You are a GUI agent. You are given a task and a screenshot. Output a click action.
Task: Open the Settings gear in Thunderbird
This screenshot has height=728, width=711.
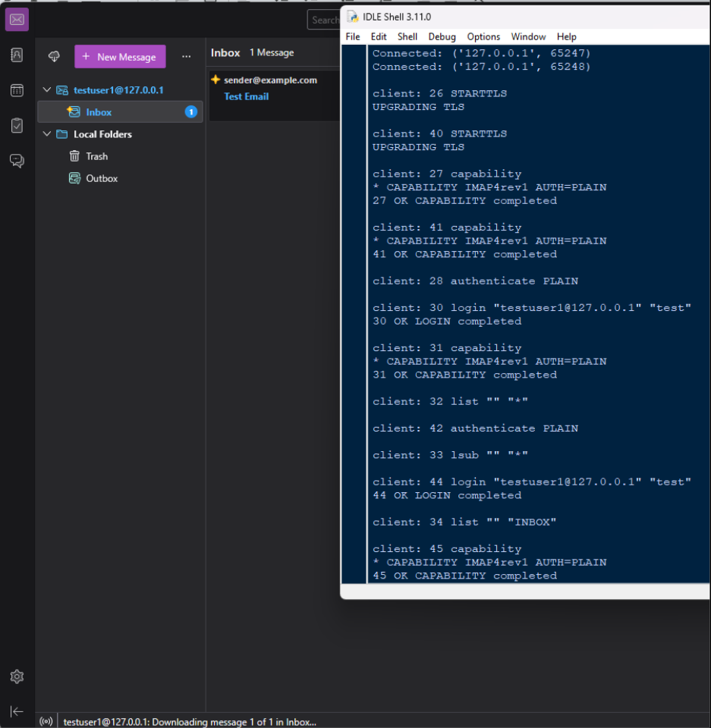click(x=17, y=676)
